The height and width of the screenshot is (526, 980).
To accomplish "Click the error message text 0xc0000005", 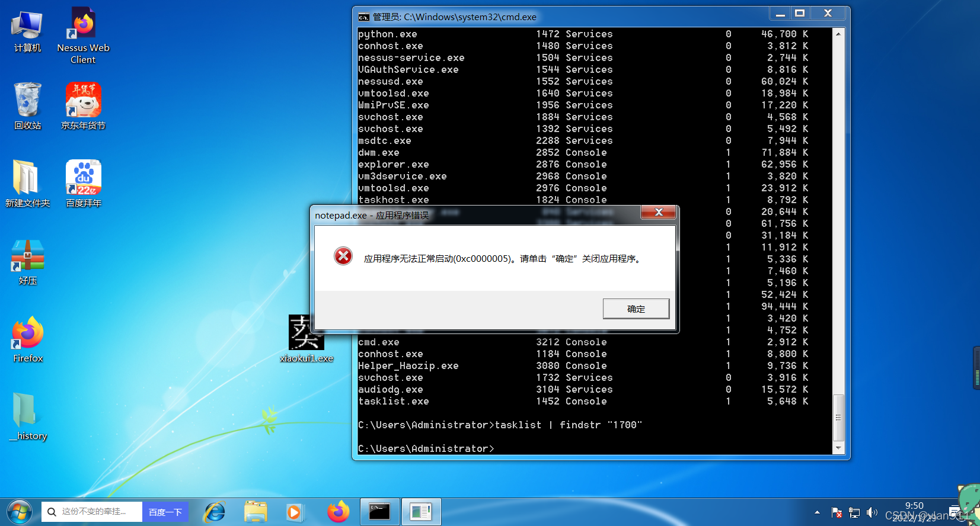I will [x=502, y=259].
